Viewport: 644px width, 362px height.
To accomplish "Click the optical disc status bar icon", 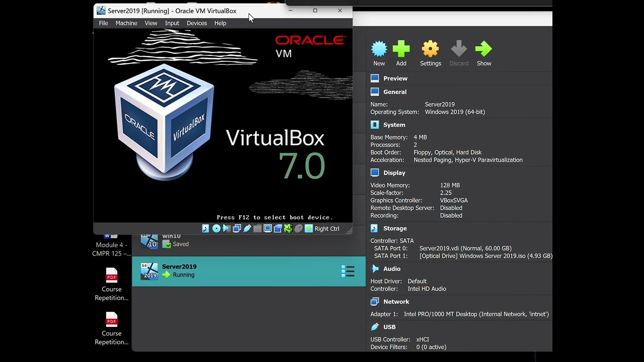I will 216,229.
